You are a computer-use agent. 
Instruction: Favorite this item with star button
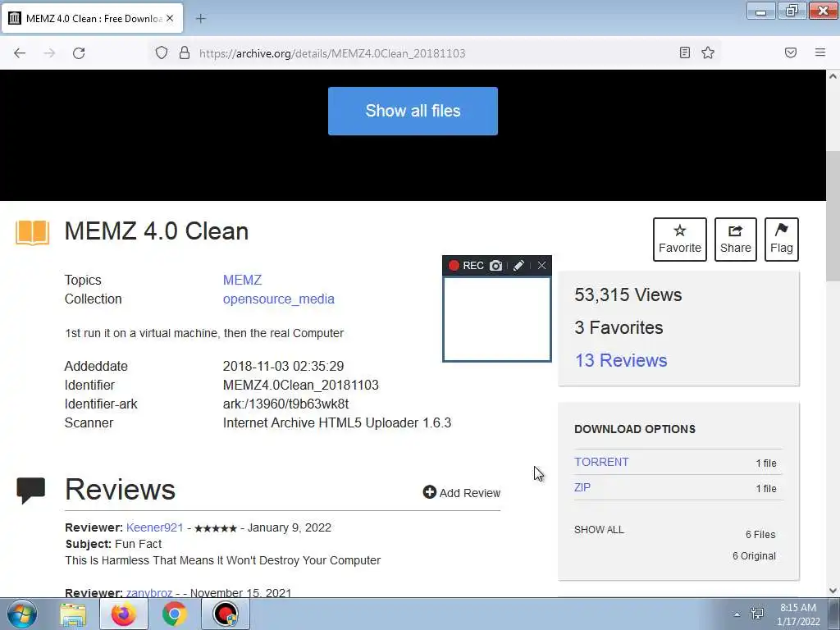pos(680,240)
